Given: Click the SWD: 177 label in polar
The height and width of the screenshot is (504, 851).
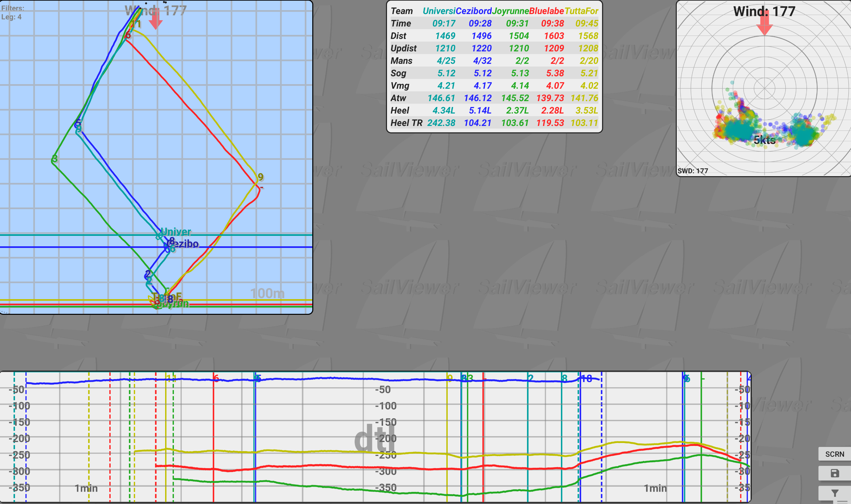Looking at the screenshot, I should (692, 171).
